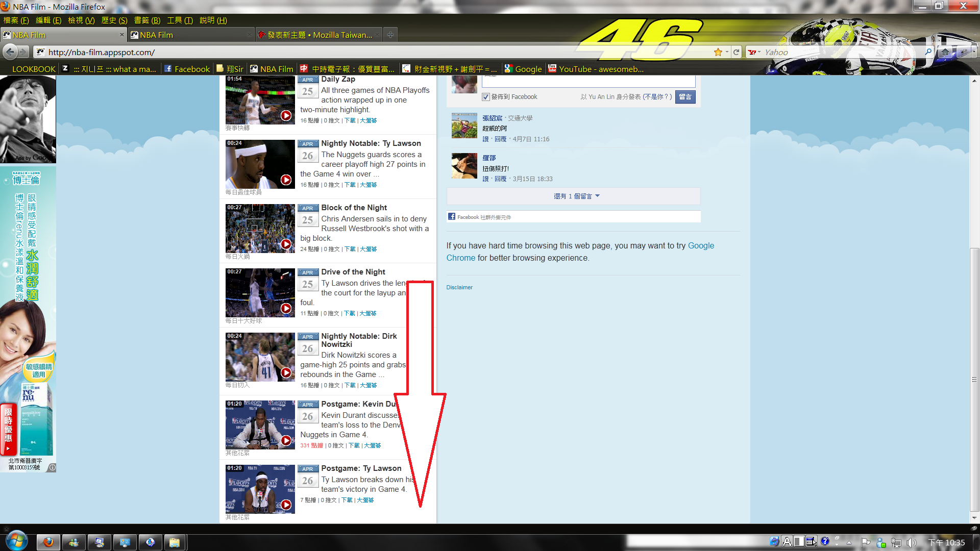Click the browser back arrow button
The image size is (980, 551).
click(10, 52)
